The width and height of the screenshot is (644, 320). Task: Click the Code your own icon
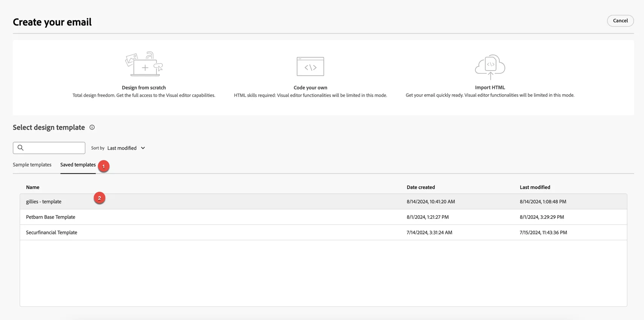(310, 66)
